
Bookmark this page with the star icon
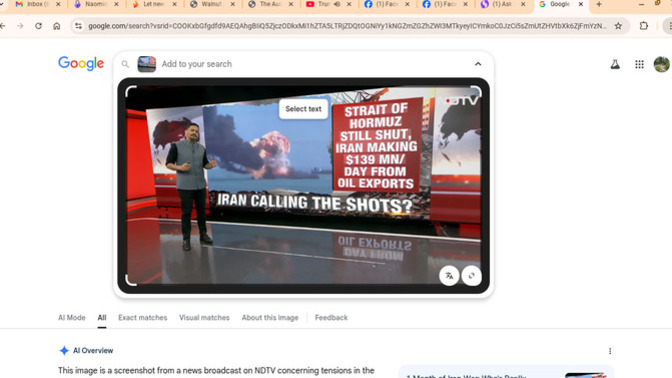click(618, 26)
